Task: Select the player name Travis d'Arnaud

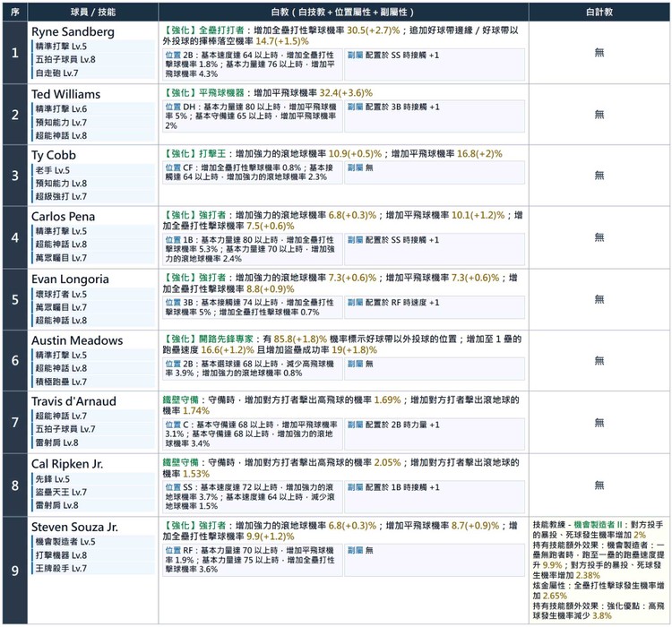Action: tap(73, 401)
